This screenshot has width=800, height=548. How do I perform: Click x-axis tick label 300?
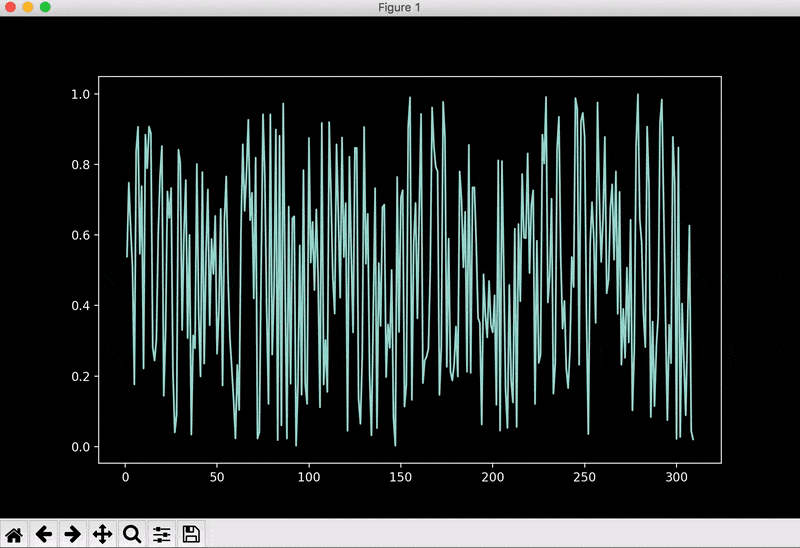[x=677, y=477]
